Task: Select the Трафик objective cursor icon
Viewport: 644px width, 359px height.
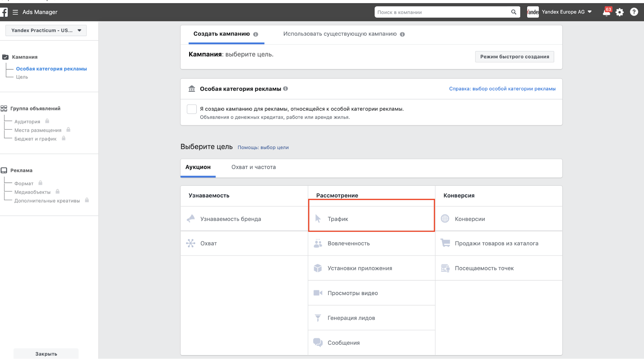Action: [318, 218]
